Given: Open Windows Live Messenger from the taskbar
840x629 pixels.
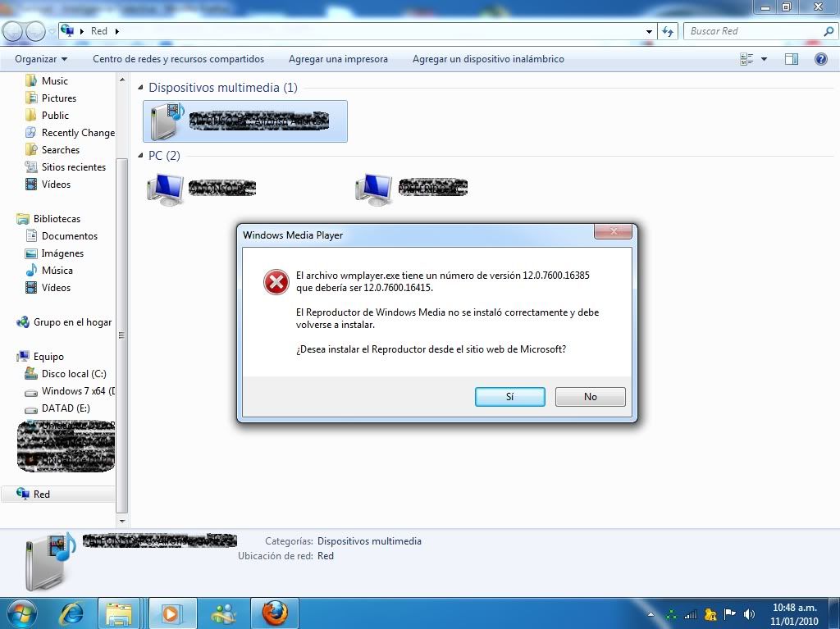Looking at the screenshot, I should click(223, 613).
